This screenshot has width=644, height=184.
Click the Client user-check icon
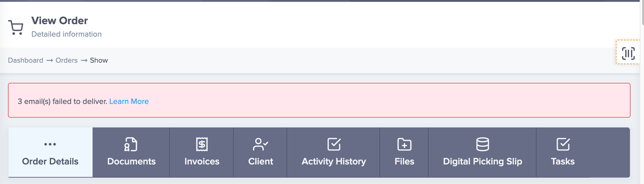tap(260, 144)
